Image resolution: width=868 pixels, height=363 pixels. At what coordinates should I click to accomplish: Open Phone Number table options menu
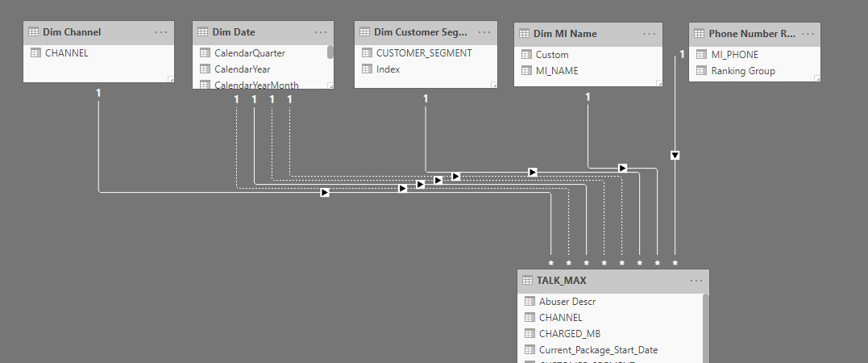(808, 34)
